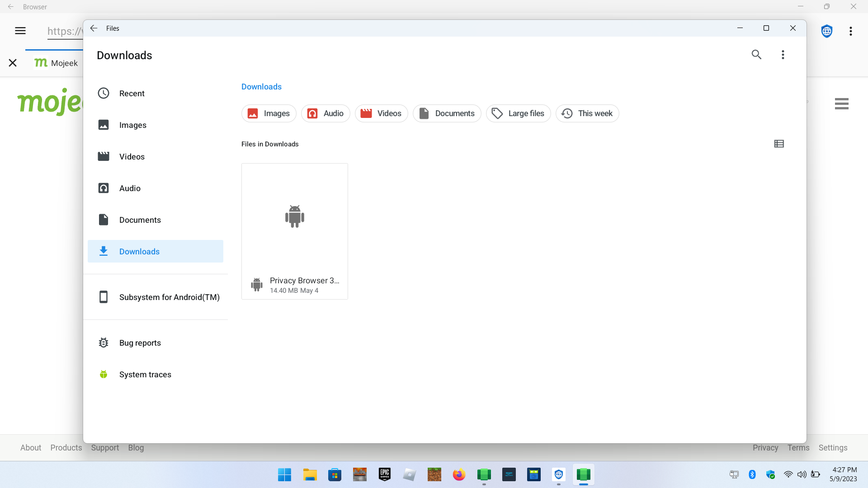The width and height of the screenshot is (868, 488).
Task: Filter by Audio chip
Action: click(325, 113)
